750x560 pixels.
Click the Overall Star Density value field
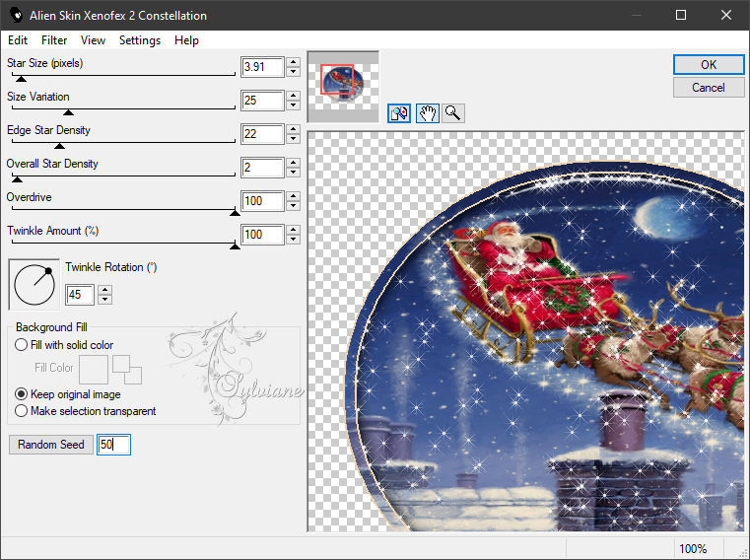[x=262, y=168]
